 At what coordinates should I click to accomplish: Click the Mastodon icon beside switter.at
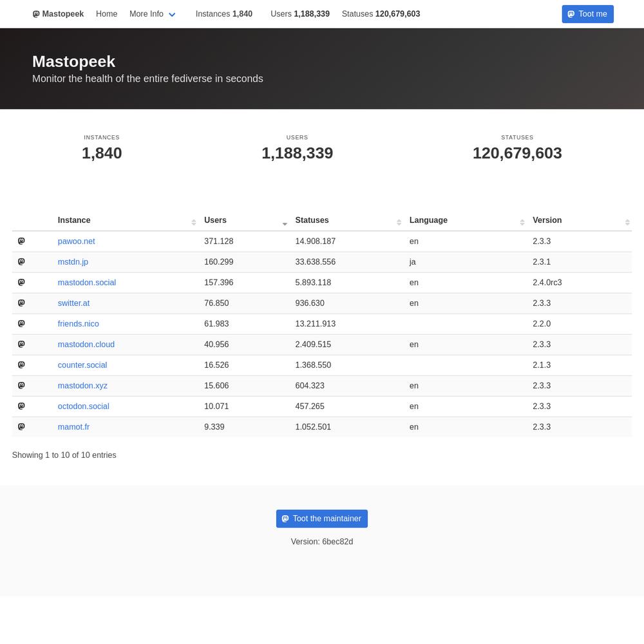[21, 303]
